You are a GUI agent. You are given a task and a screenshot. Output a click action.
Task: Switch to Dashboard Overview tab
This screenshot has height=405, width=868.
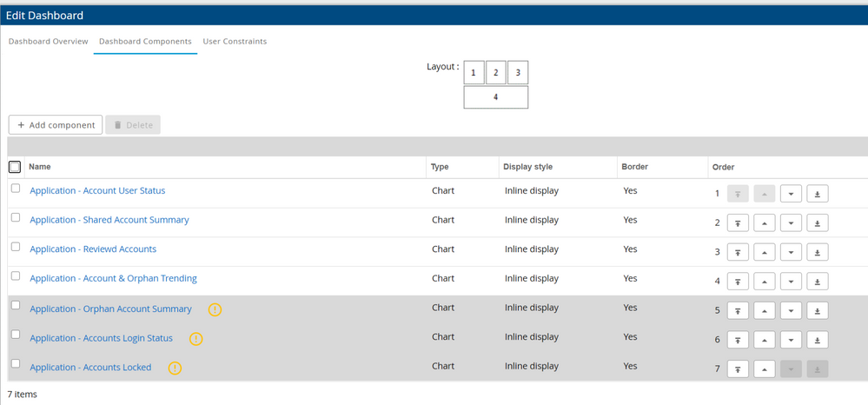[x=48, y=41]
